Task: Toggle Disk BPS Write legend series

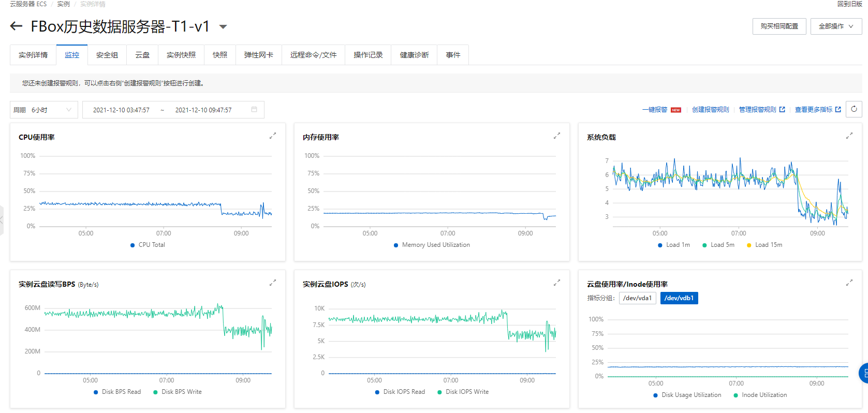Action: tap(178, 392)
